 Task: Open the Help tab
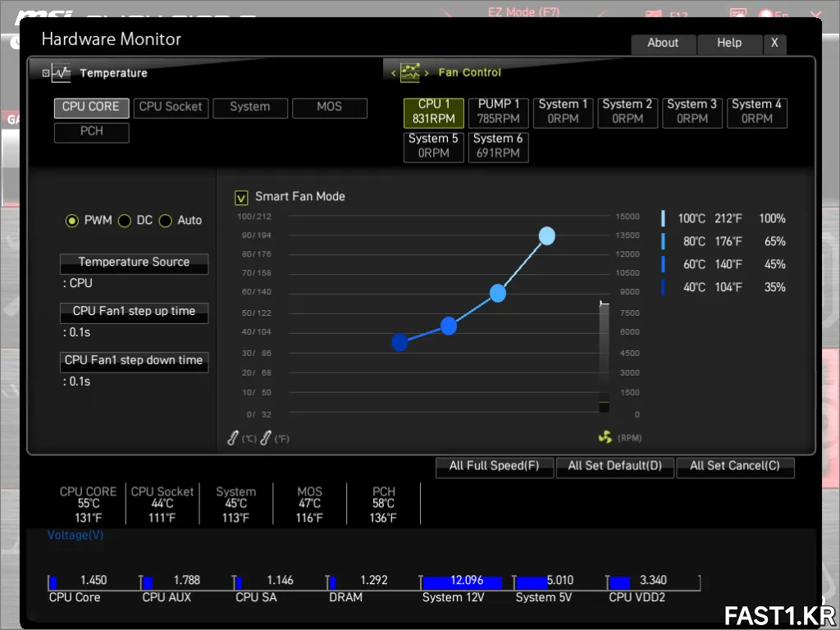pos(729,44)
